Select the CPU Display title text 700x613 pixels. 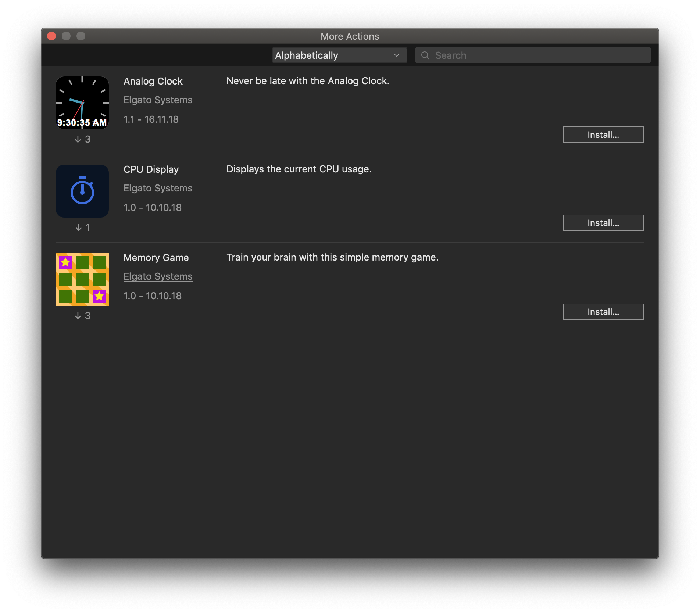[151, 169]
